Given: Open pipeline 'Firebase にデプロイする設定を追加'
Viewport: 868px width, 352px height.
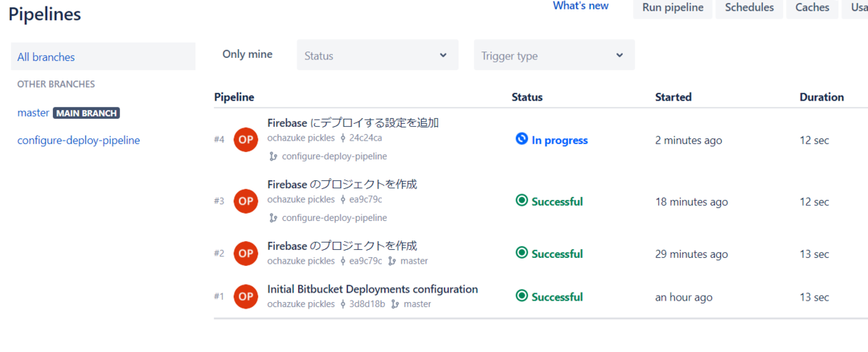Looking at the screenshot, I should [x=353, y=123].
